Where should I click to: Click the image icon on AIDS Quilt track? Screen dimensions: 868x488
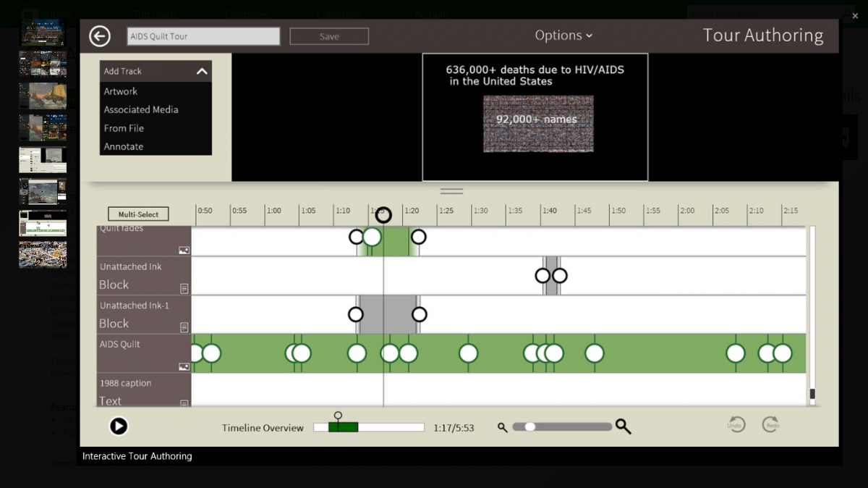click(x=184, y=367)
